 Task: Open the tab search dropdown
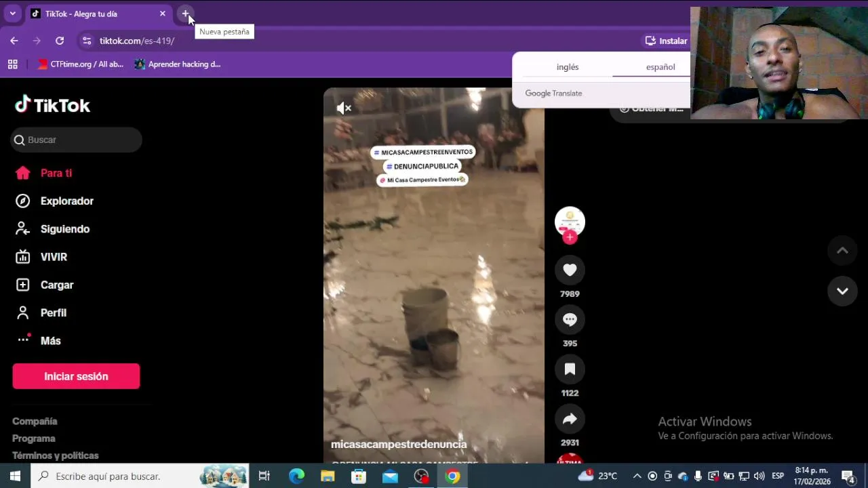pyautogui.click(x=12, y=14)
